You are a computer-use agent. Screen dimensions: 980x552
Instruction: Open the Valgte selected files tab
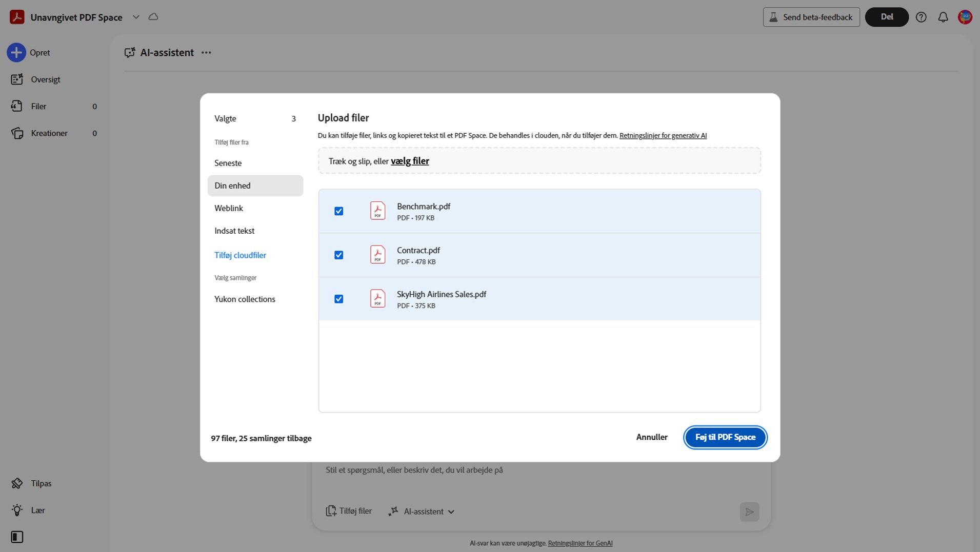255,118
